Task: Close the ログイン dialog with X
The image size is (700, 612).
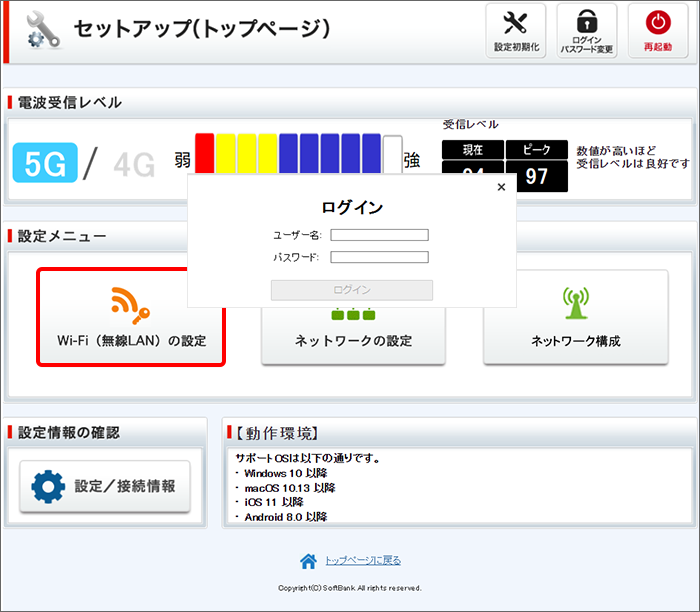Action: tap(501, 187)
